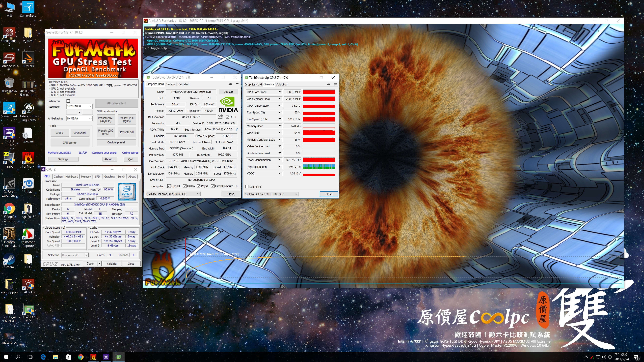644x362 pixels.
Task: Toggle the CUDA checkbox in GPU-Z
Action: click(x=185, y=186)
